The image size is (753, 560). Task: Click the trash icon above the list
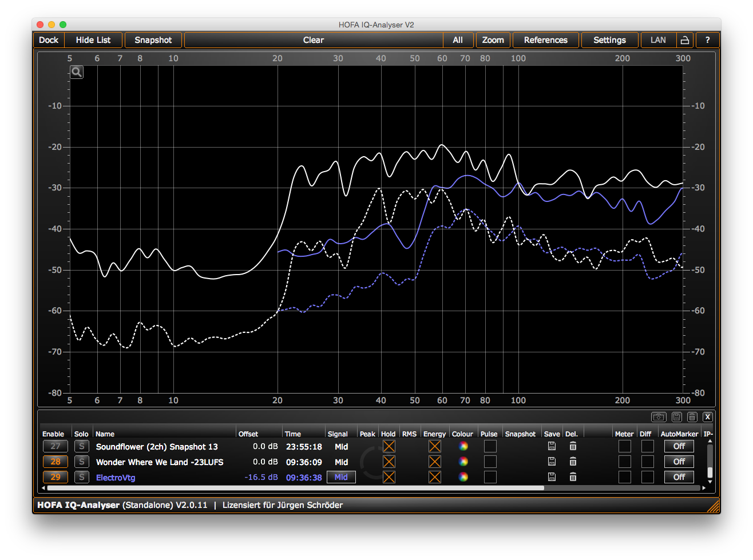pos(692,417)
